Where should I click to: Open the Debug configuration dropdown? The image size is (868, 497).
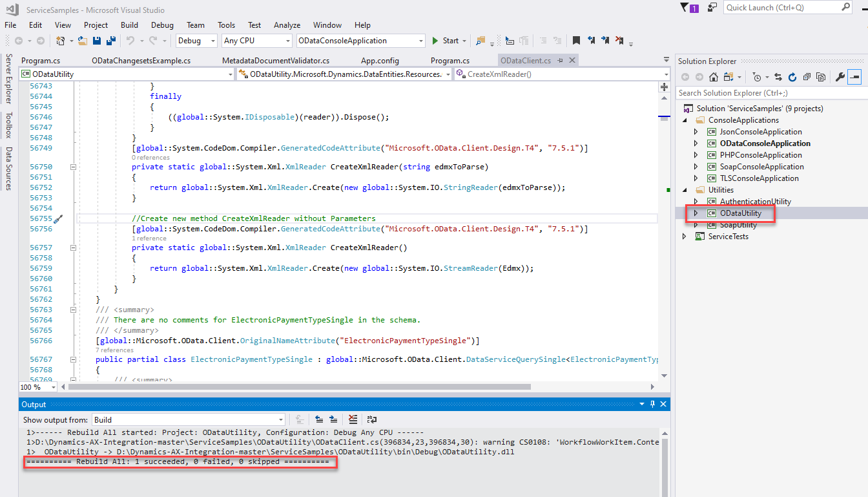click(x=197, y=41)
